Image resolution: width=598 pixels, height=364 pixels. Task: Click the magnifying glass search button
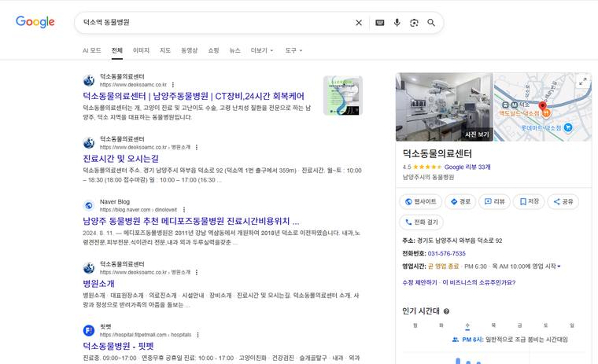431,23
